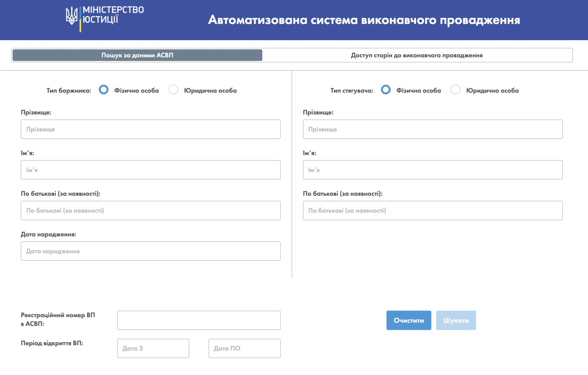This screenshot has height=375, width=588.
Task: Open the 'Пошук за даними АСВП' tab
Action: (137, 55)
